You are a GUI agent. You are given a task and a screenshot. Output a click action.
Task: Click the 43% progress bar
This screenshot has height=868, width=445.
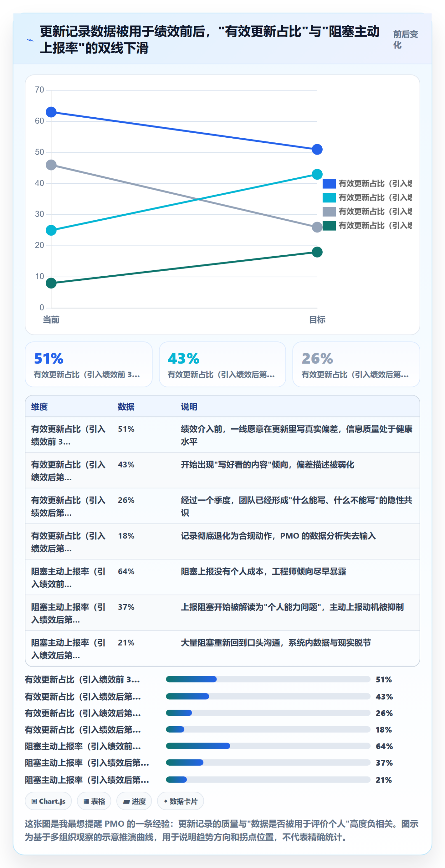click(x=268, y=696)
